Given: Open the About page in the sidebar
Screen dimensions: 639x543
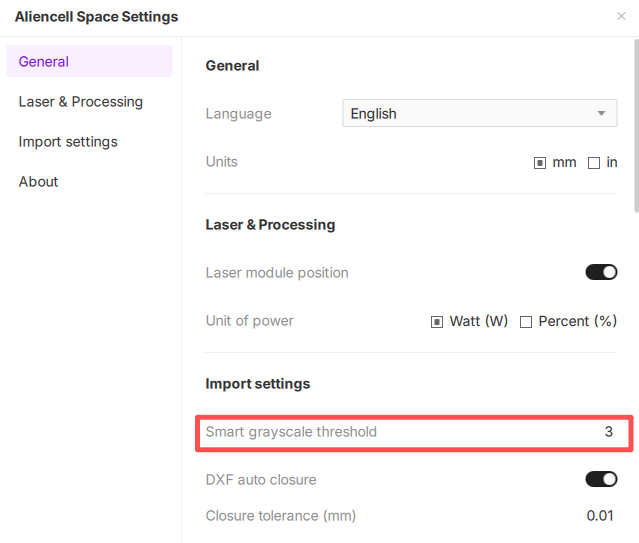Looking at the screenshot, I should (x=38, y=182).
